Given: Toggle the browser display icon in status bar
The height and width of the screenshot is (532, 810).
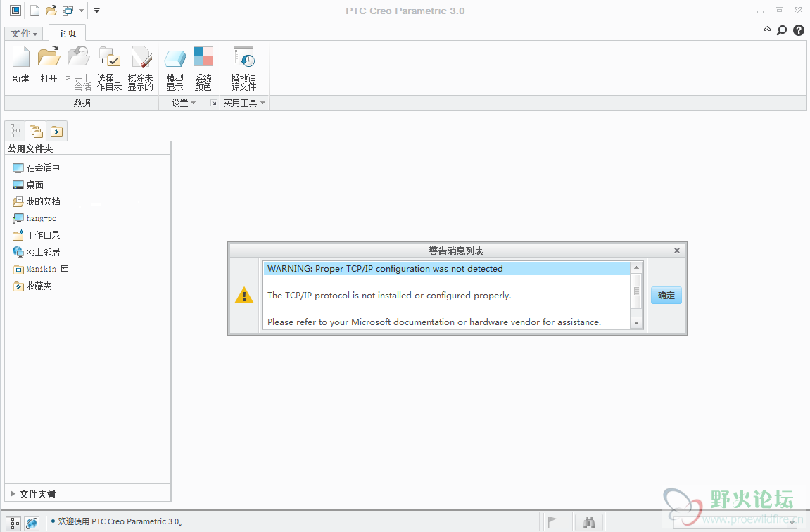Looking at the screenshot, I should point(32,524).
